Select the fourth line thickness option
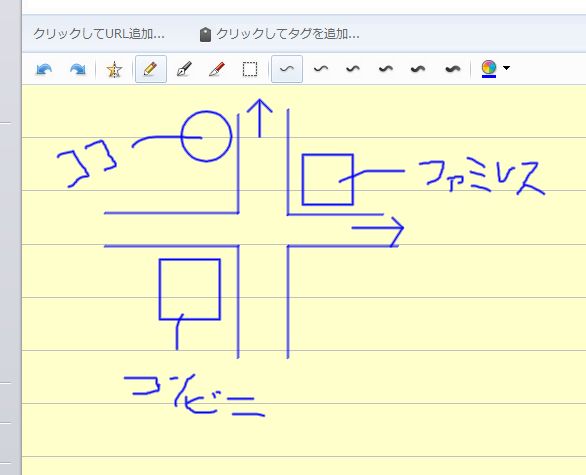This screenshot has height=475, width=586. [386, 69]
